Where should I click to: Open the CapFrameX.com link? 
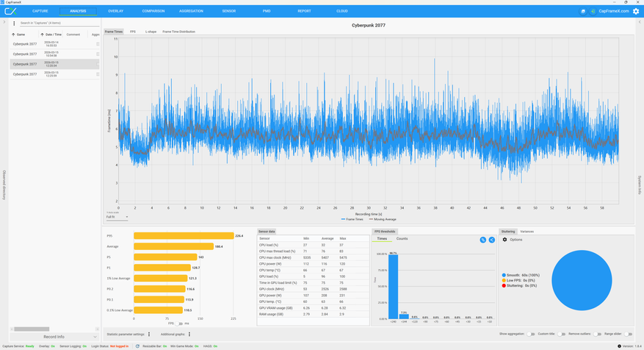click(x=614, y=11)
